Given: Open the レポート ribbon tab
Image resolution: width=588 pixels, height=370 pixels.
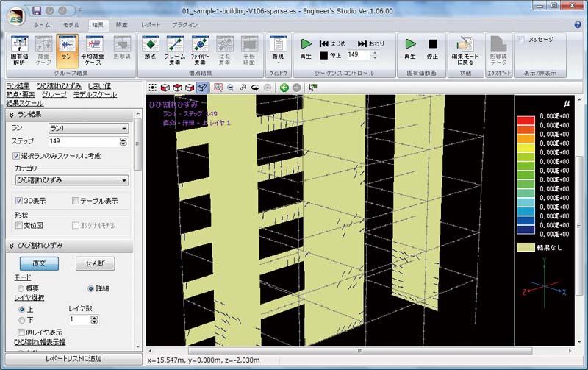Looking at the screenshot, I should point(151,24).
